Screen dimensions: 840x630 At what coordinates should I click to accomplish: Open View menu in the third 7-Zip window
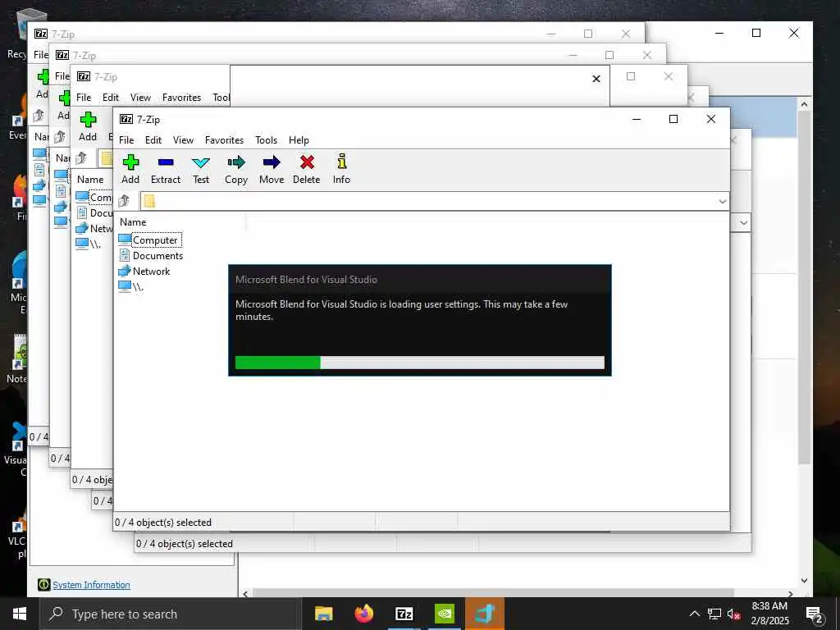(x=140, y=98)
